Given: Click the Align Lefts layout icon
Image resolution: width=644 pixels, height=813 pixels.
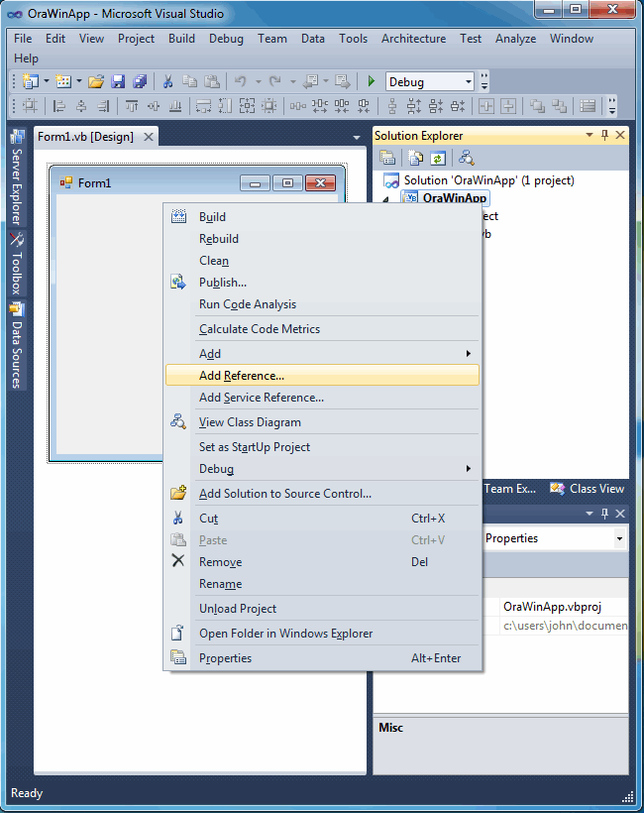Looking at the screenshot, I should pos(59,106).
